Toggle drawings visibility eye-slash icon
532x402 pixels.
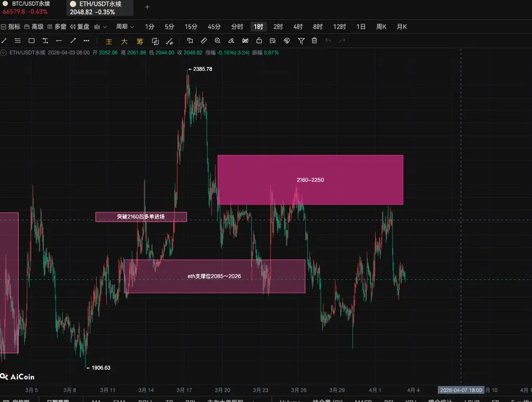tap(287, 41)
